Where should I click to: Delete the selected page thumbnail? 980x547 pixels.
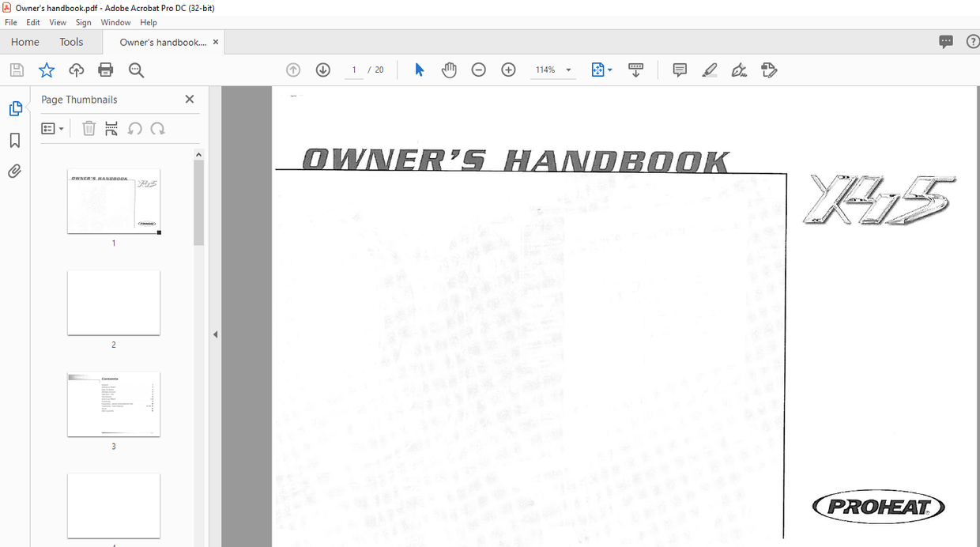coord(89,128)
